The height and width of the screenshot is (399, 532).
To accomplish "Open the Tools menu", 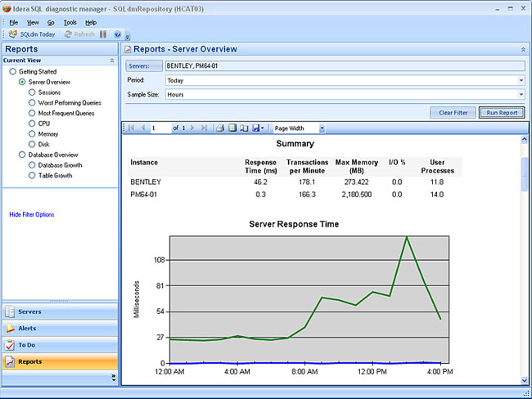I will click(70, 23).
